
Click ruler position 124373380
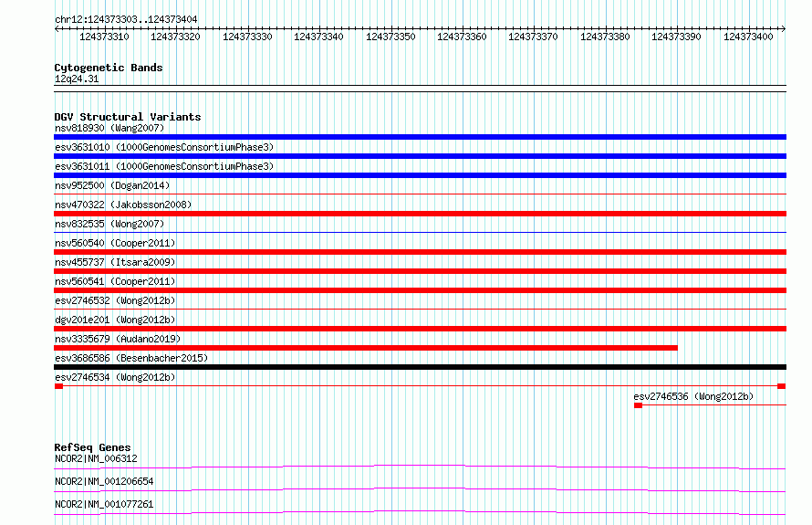click(605, 37)
